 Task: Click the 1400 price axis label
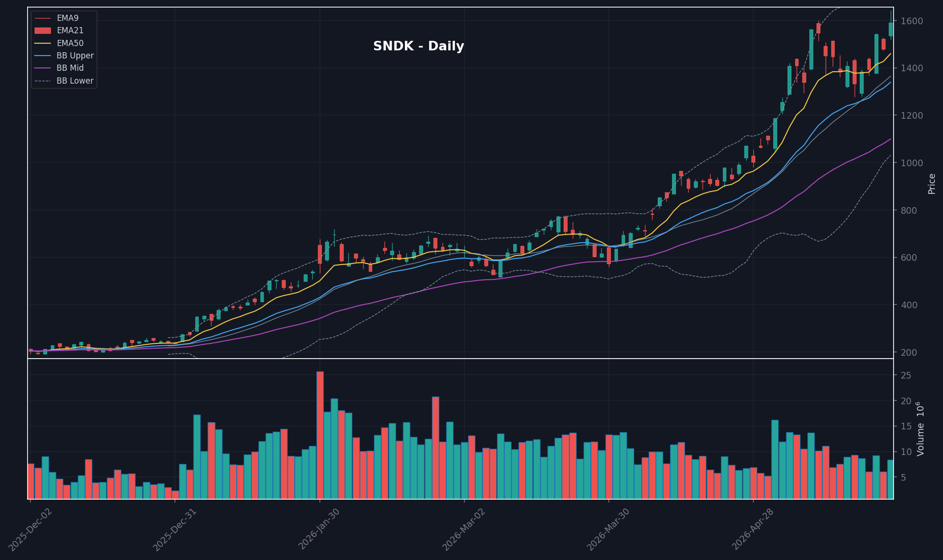(x=912, y=68)
